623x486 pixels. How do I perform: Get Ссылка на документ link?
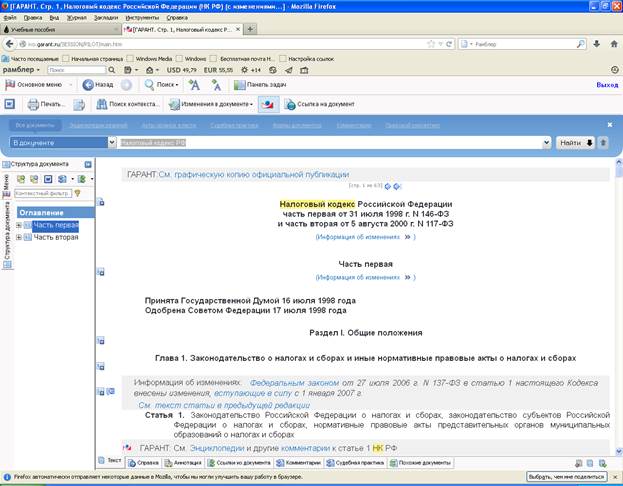coord(319,104)
